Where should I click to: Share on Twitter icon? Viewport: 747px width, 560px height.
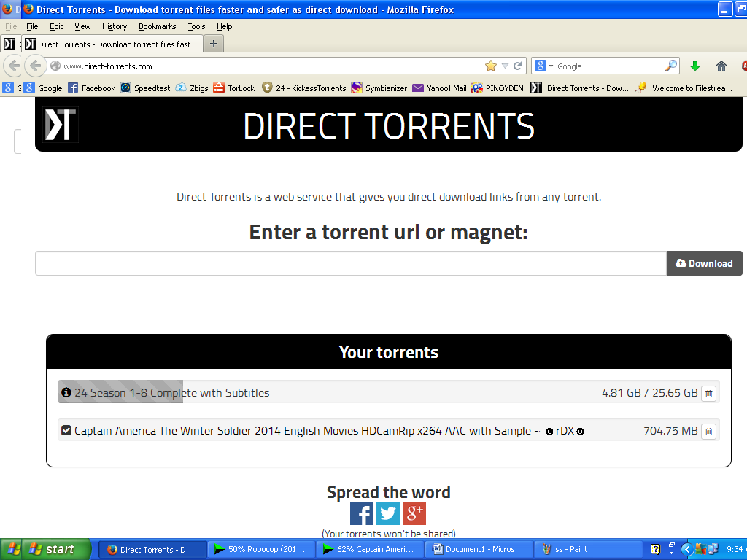[x=388, y=513]
